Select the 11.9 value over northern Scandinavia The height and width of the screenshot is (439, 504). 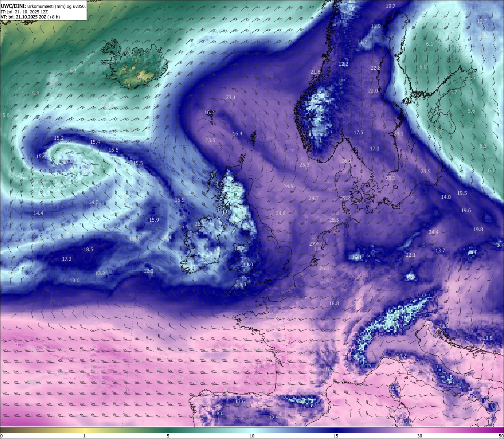pos(376,26)
